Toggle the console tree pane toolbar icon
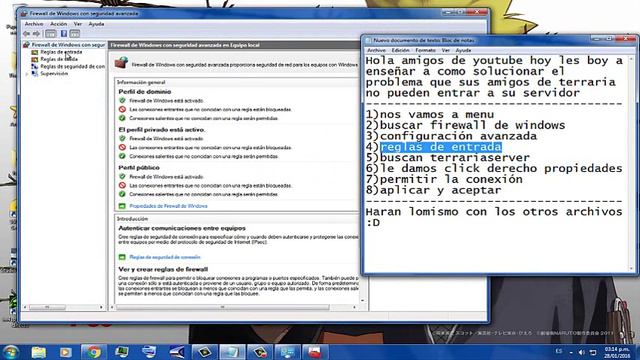The image size is (640, 360). [51, 34]
